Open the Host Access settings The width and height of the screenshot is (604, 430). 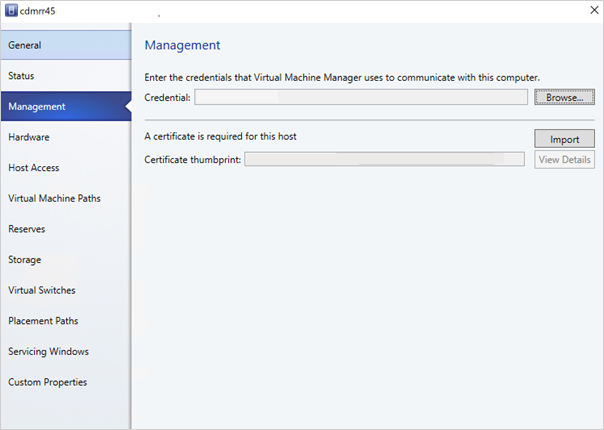click(66, 168)
